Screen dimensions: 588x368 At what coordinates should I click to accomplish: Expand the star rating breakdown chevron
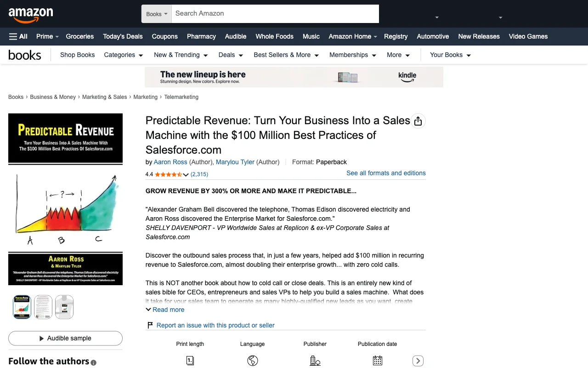(186, 174)
